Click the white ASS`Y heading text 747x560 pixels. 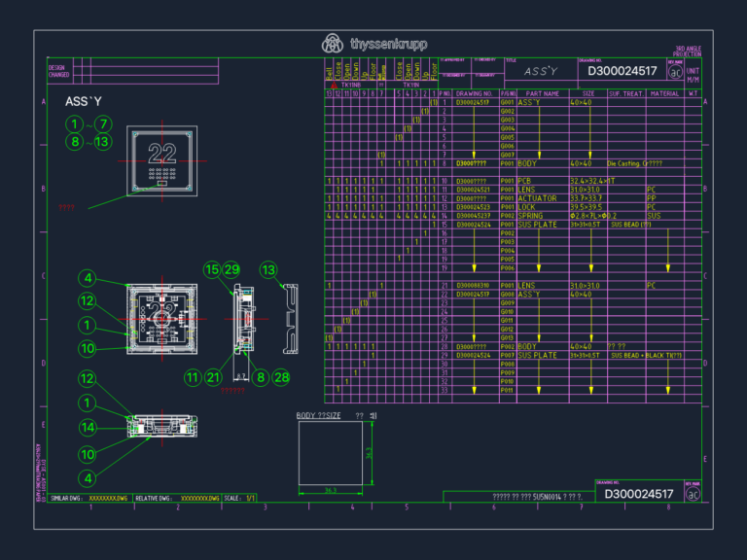click(x=84, y=101)
